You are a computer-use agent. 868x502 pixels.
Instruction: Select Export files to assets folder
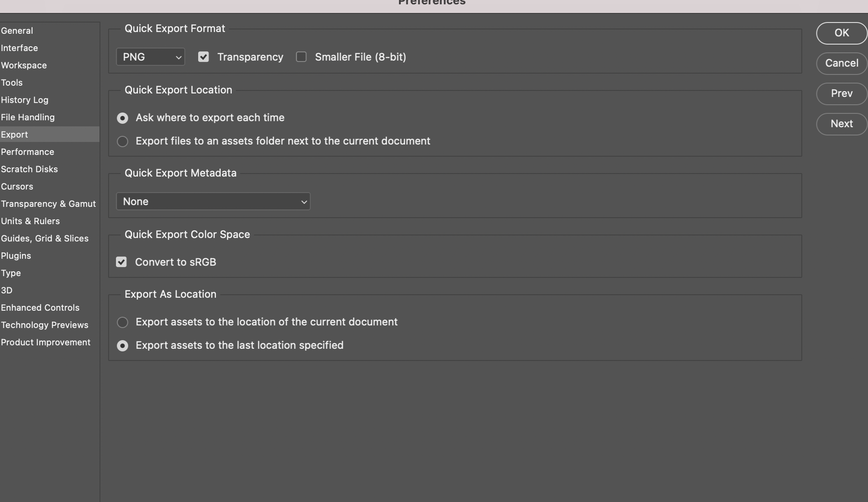coord(122,142)
